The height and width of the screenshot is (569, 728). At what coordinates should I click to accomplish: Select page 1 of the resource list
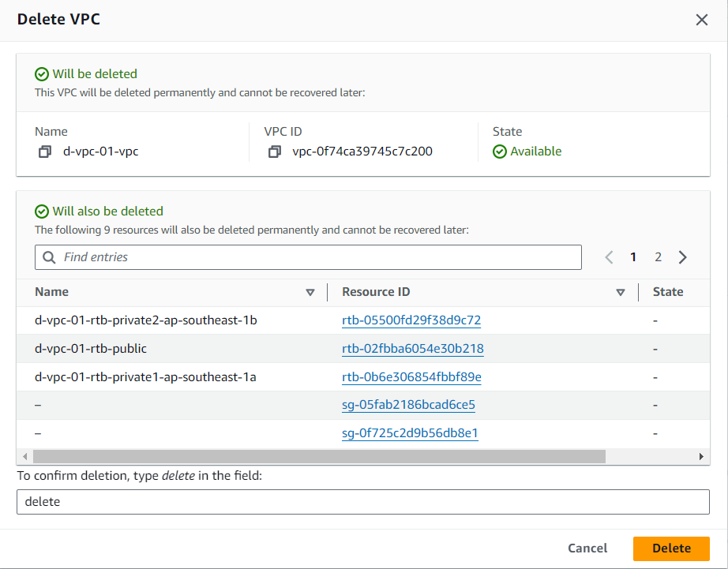tap(632, 256)
